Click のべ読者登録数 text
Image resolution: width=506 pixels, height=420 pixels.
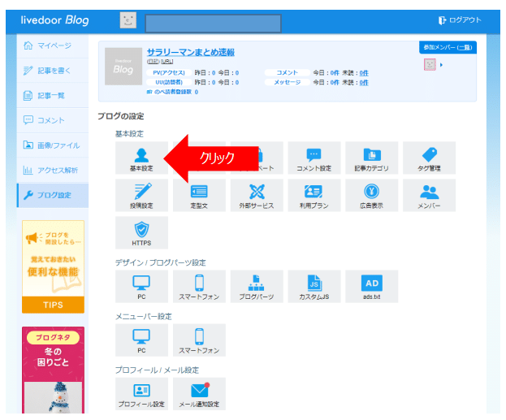coord(173,92)
